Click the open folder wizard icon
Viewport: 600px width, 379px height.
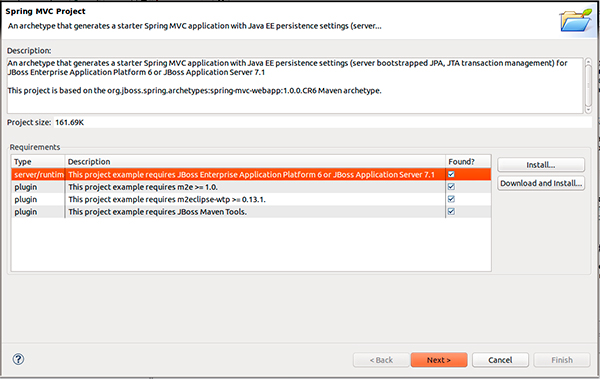(576, 20)
